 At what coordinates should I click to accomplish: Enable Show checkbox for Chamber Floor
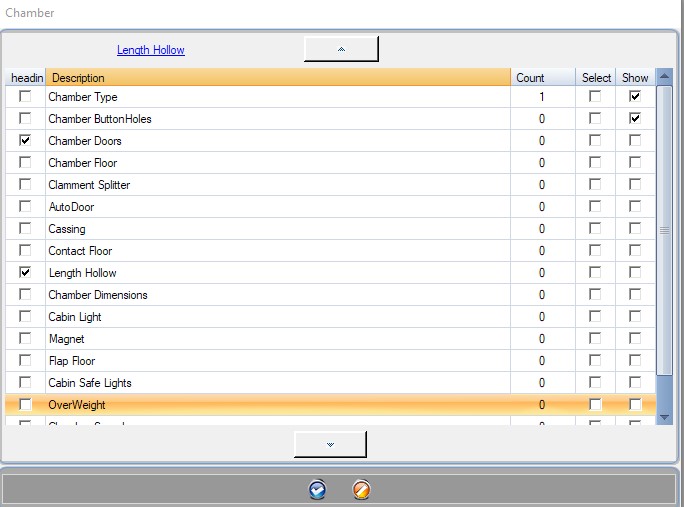click(635, 163)
